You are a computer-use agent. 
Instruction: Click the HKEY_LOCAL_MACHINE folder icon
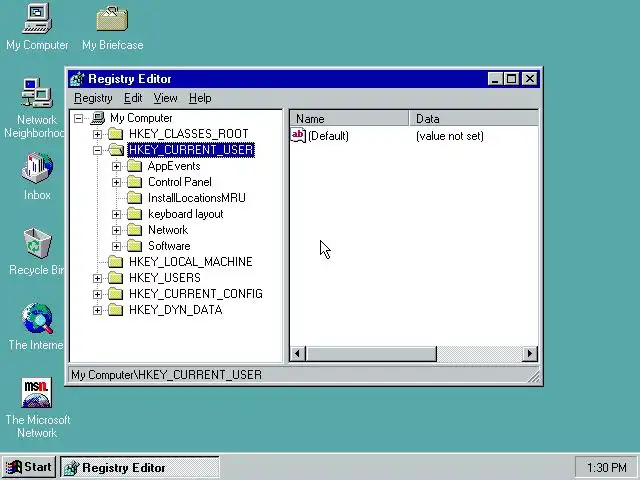click(x=116, y=262)
